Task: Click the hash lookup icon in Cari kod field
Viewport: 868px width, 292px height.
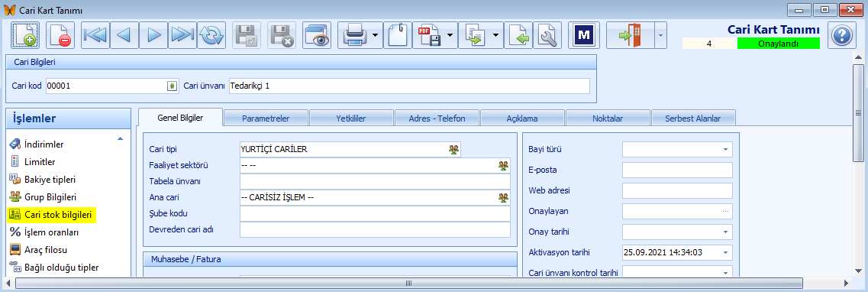Action: coord(173,86)
